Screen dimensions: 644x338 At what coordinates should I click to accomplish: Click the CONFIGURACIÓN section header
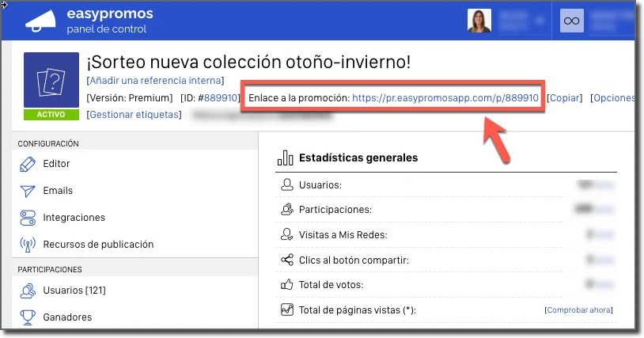[48, 144]
